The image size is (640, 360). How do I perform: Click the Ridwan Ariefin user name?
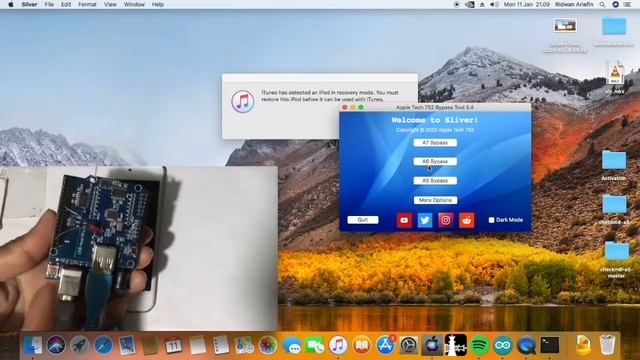574,4
